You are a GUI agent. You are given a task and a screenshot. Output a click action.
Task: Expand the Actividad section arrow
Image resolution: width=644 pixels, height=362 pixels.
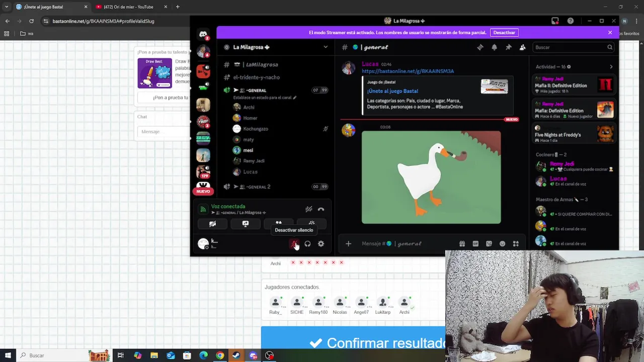[611, 67]
